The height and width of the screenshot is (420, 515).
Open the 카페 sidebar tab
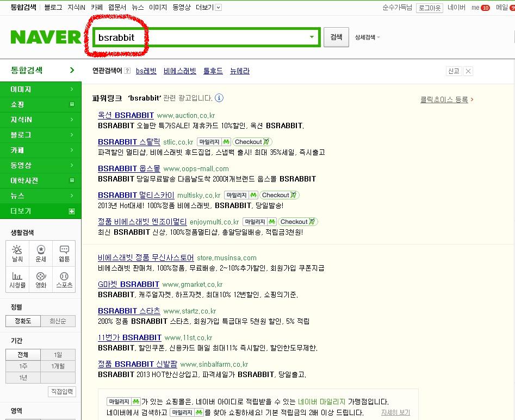click(x=41, y=150)
